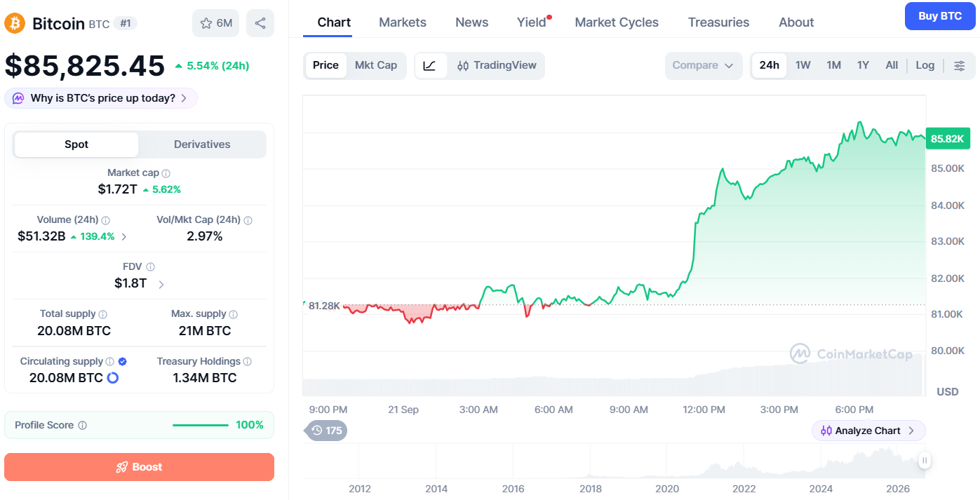Click the Treasury Holdings info icon
Image resolution: width=980 pixels, height=500 pixels.
(x=248, y=362)
